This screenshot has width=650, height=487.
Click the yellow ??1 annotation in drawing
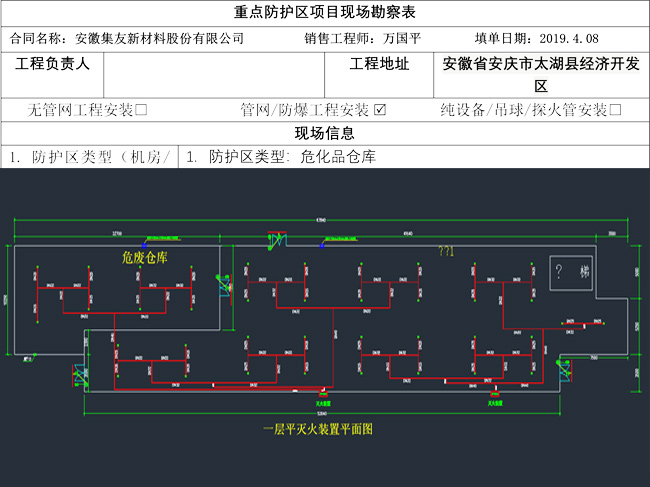tap(445, 252)
